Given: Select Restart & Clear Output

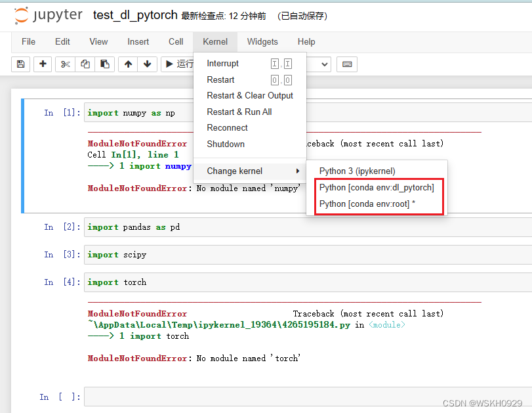Looking at the screenshot, I should click(x=250, y=96).
